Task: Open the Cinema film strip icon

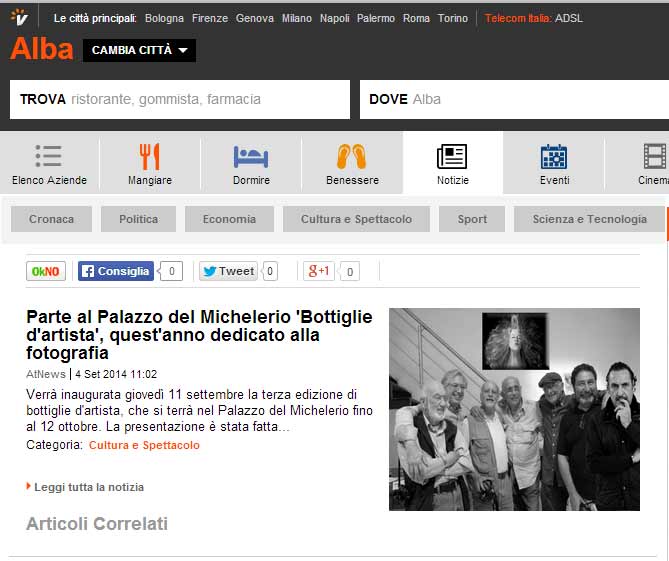Action: click(x=655, y=157)
